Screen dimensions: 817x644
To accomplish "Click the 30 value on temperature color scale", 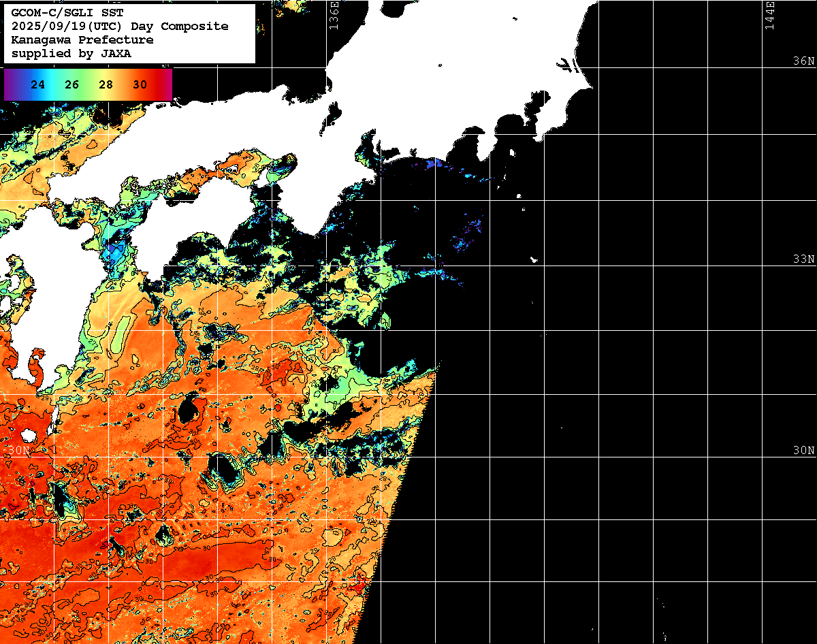I will (x=140, y=85).
